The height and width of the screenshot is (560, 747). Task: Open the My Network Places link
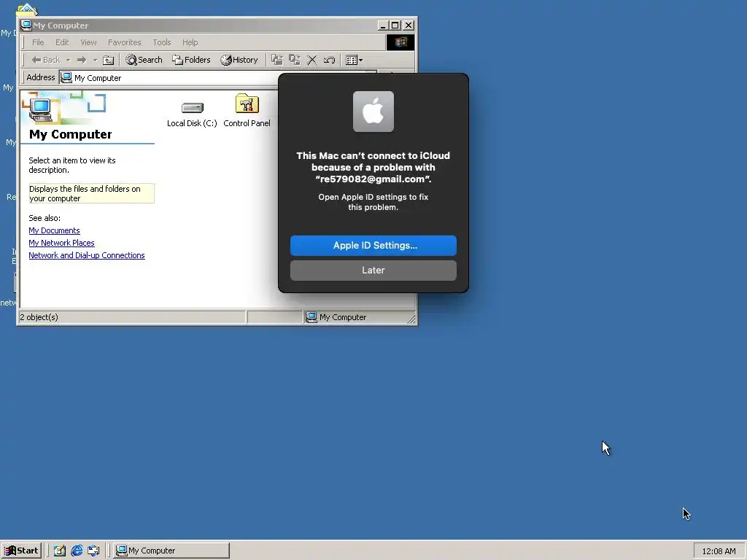[61, 243]
